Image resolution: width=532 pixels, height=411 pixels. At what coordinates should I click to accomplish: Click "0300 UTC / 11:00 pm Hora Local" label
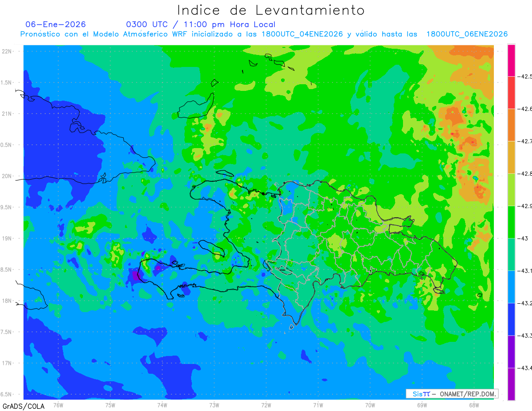pyautogui.click(x=201, y=24)
